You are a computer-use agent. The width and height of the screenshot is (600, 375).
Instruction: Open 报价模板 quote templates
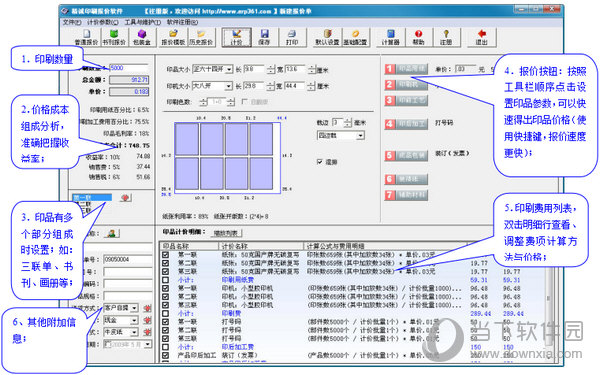(173, 38)
